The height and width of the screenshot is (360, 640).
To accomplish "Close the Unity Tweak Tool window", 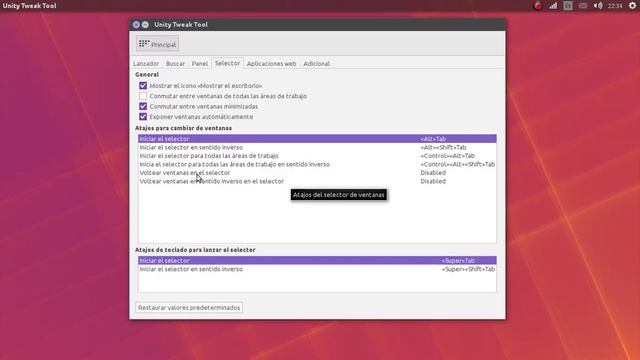I will [136, 24].
